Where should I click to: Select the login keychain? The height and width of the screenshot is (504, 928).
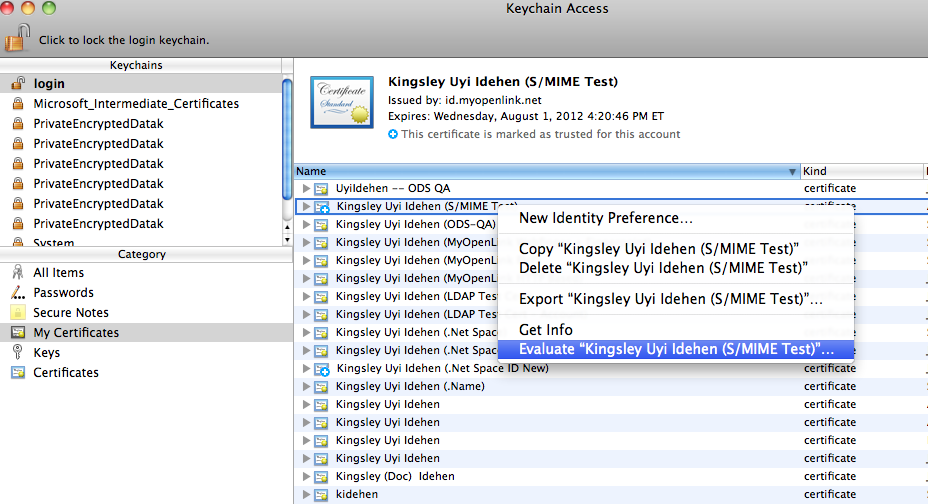click(x=141, y=83)
